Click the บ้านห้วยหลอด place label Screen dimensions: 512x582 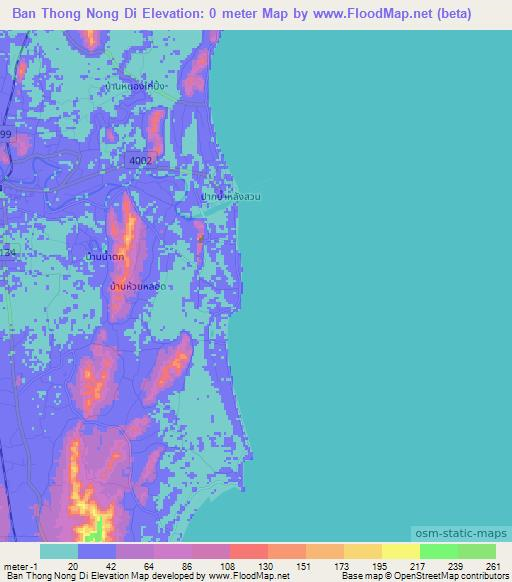pos(138,287)
